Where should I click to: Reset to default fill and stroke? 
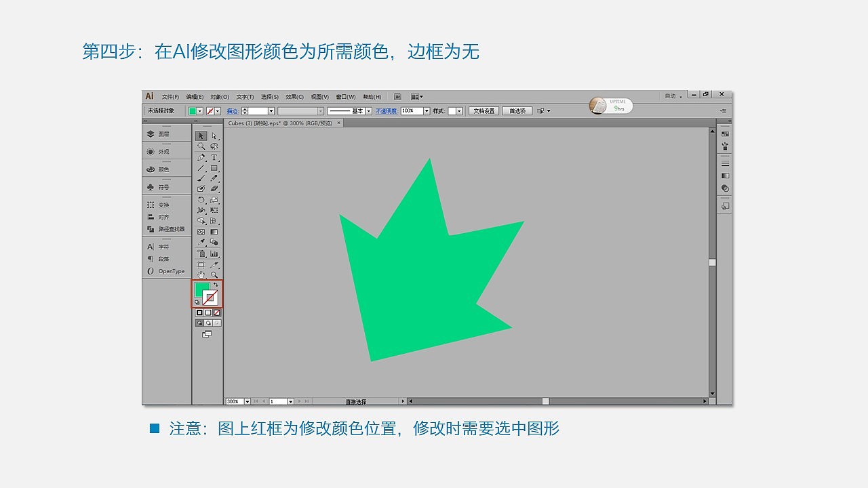[x=197, y=302]
